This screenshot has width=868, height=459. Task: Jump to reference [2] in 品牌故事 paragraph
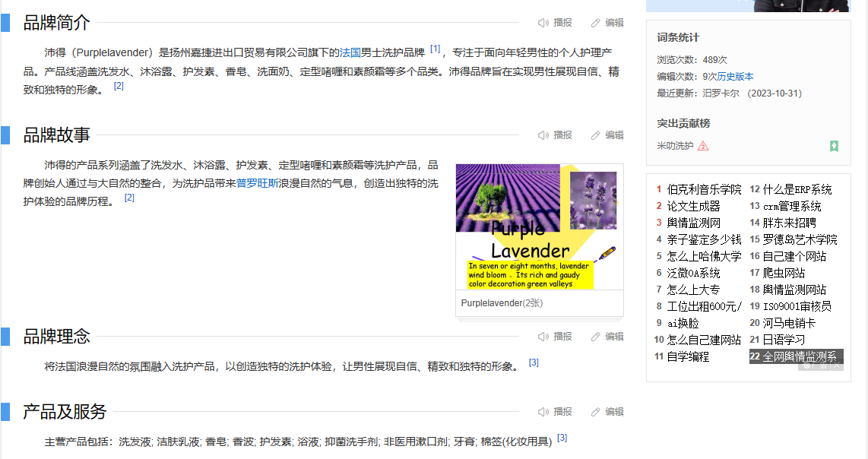tap(129, 198)
